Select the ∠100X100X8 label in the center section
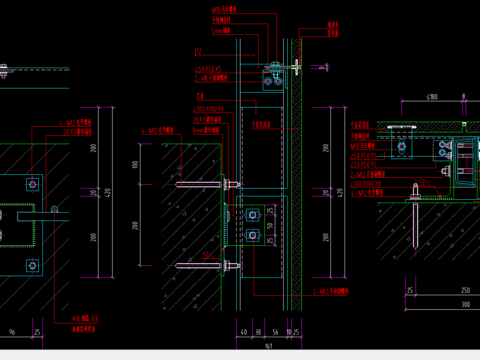The image size is (480, 360). click(208, 109)
